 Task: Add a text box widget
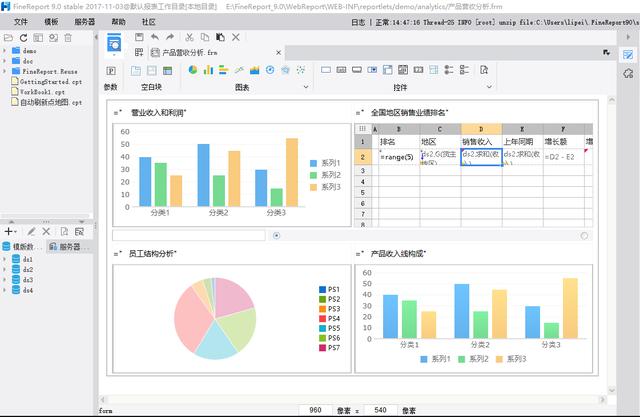(326, 70)
